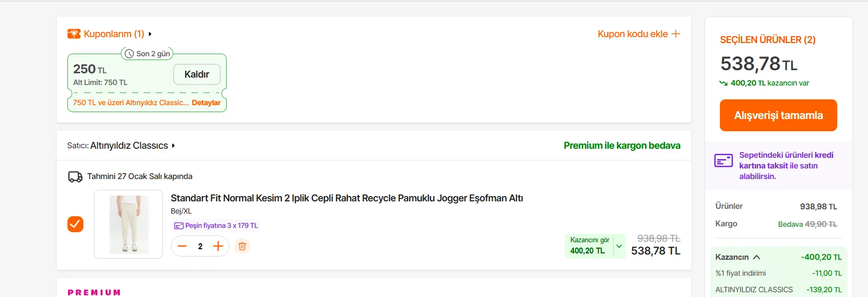Expand the Kuponlarım (1) arrow
This screenshot has height=297, width=868.
tap(150, 34)
